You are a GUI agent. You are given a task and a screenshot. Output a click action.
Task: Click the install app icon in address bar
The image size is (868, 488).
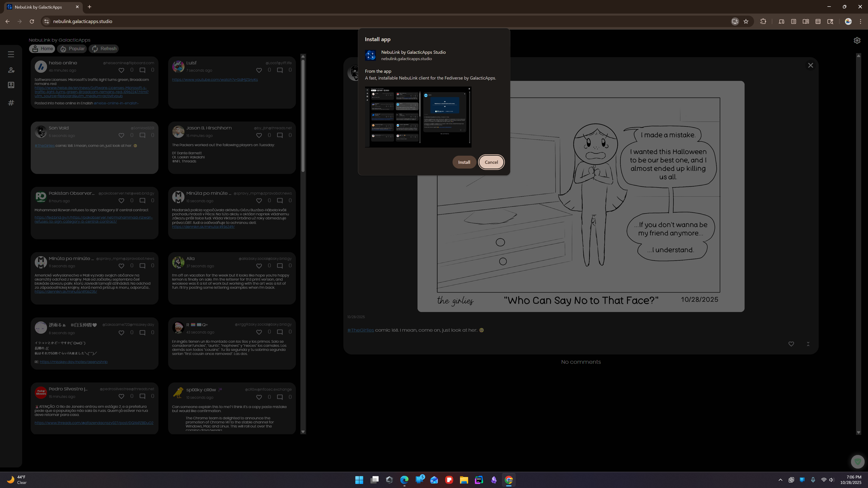point(735,21)
